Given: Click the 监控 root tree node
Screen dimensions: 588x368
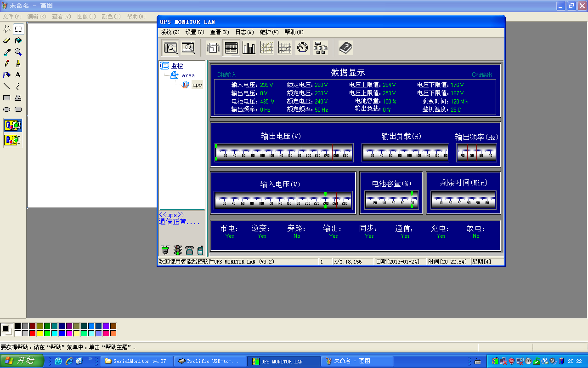Looking at the screenshot, I should 177,66.
